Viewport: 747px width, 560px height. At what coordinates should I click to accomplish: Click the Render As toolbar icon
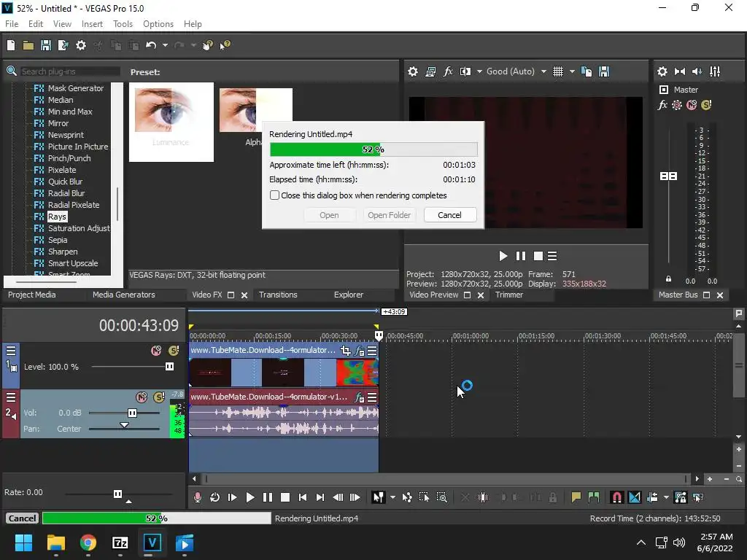point(63,45)
